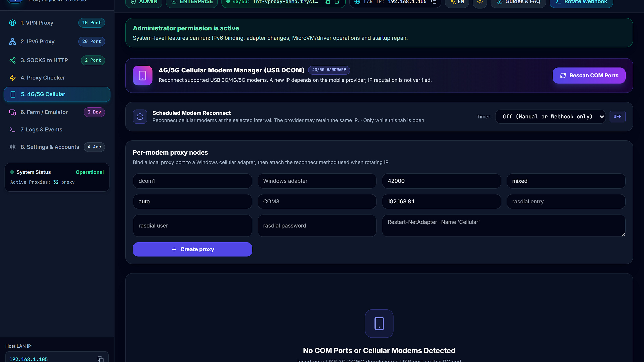This screenshot has width=644, height=362.
Task: Click the Proxy Checker lightning icon
Action: click(12, 78)
